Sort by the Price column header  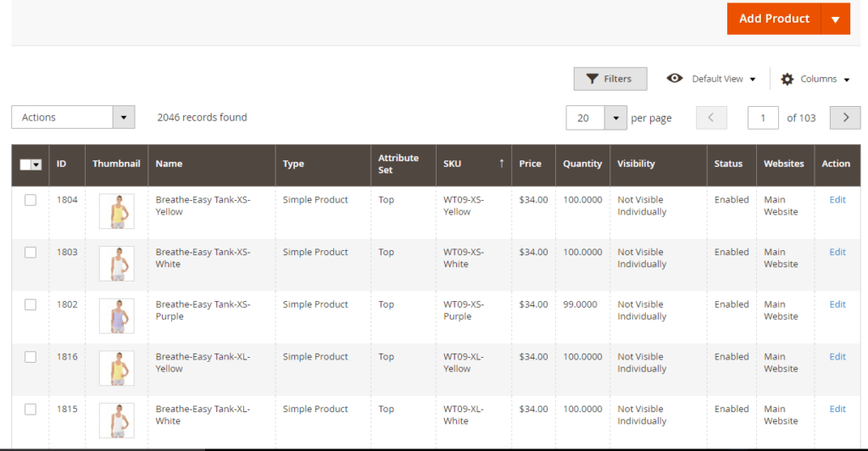point(531,164)
